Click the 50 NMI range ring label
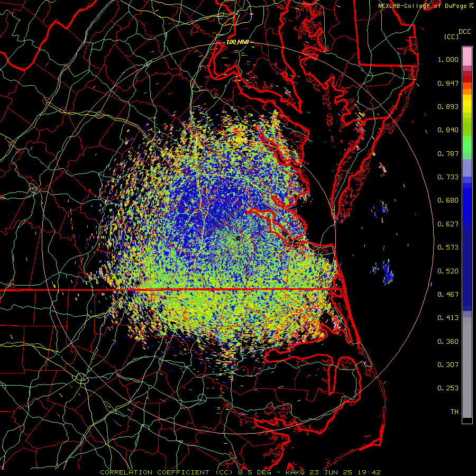 click(237, 140)
